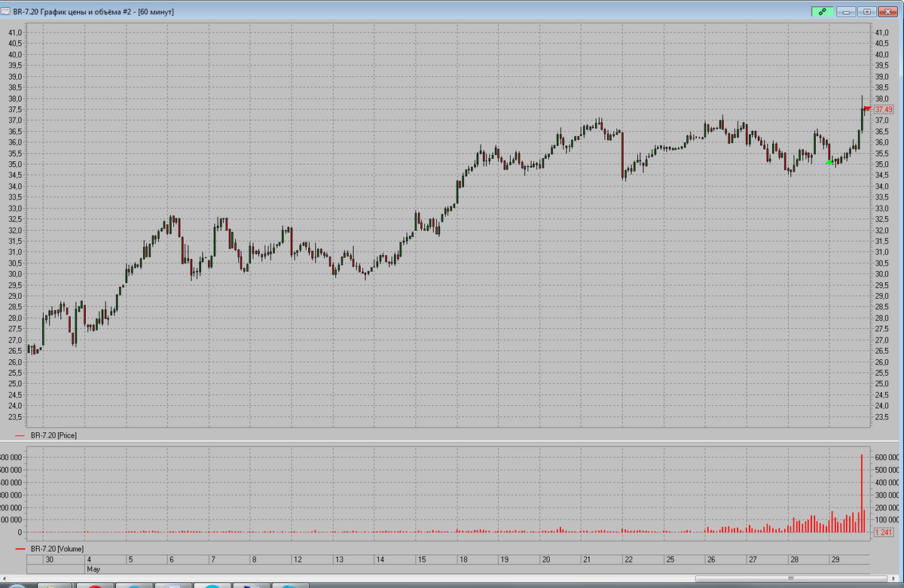Image resolution: width=904 pixels, height=588 pixels.
Task: Toggle the green link anchor button
Action: click(x=822, y=11)
